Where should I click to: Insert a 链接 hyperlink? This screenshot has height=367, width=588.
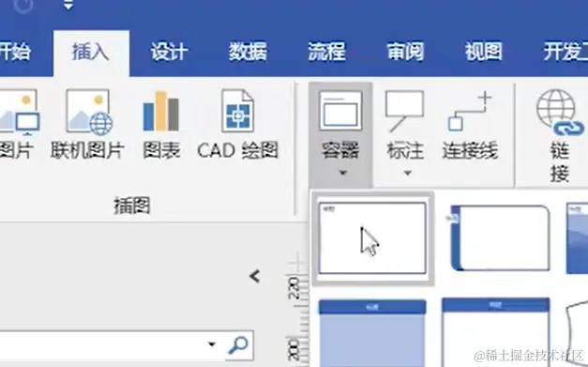click(560, 135)
